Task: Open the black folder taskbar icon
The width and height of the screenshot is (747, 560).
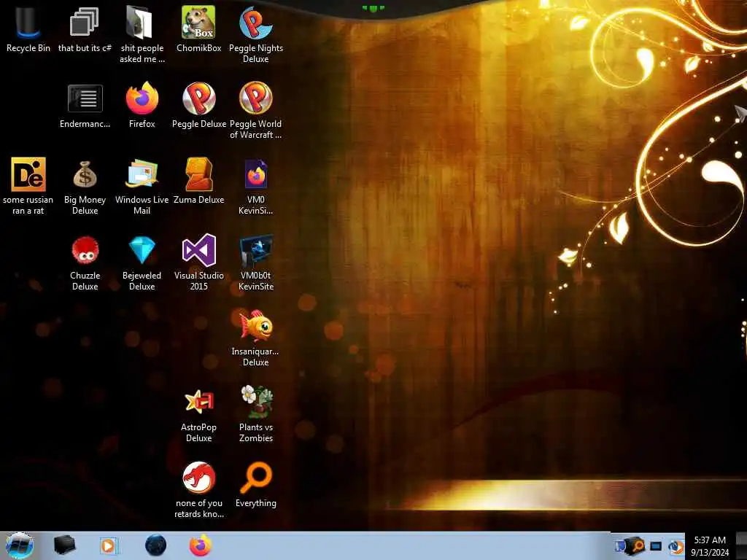Action: click(x=64, y=545)
